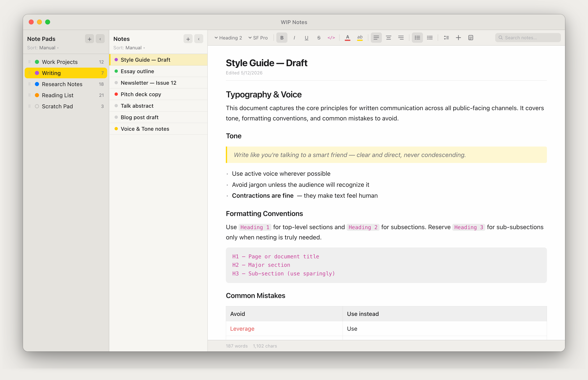
Task: Center align the text
Action: 388,38
